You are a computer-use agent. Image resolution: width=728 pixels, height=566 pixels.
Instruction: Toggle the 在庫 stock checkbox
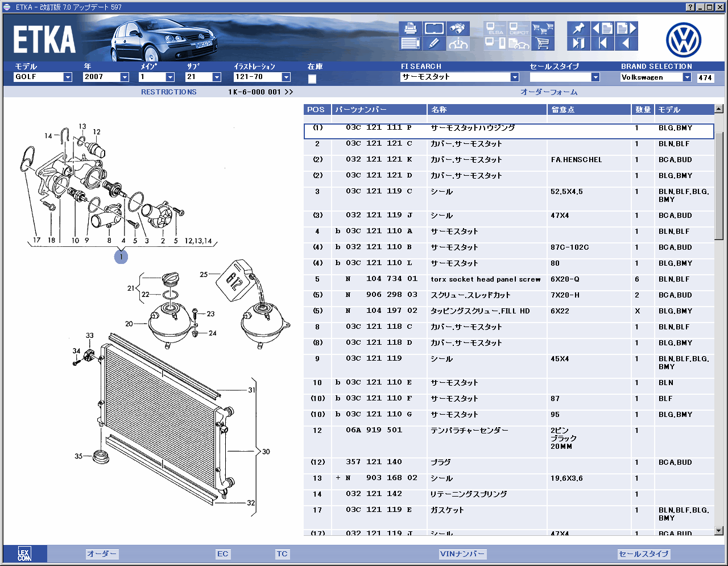click(x=312, y=79)
